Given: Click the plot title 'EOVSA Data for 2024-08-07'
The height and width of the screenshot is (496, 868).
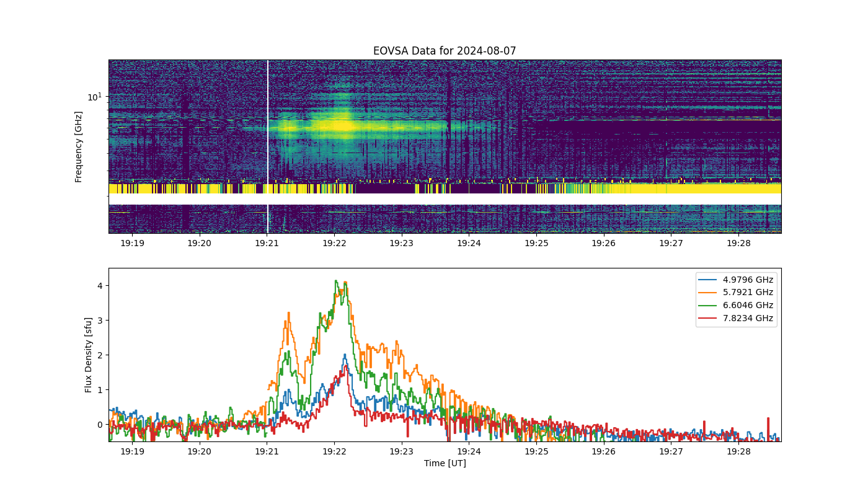Looking at the screenshot, I should [445, 51].
